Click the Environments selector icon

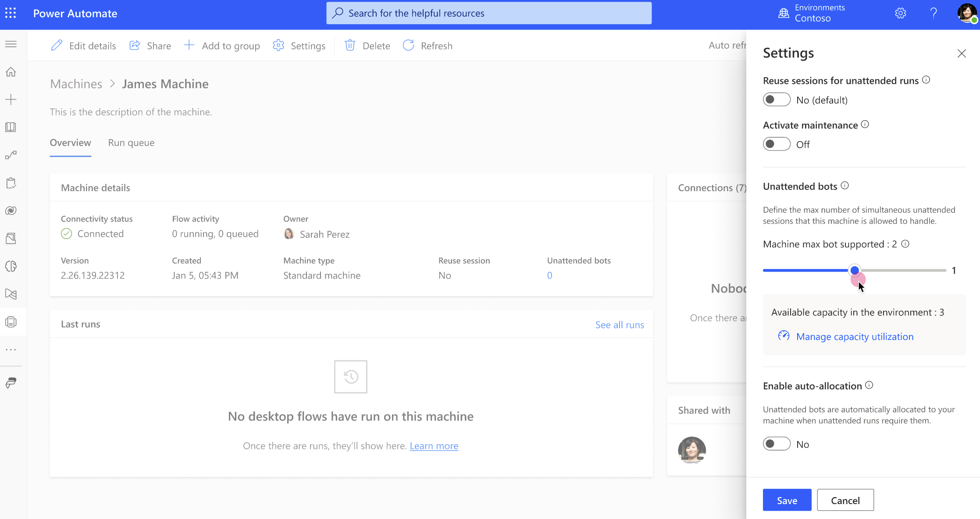784,13
